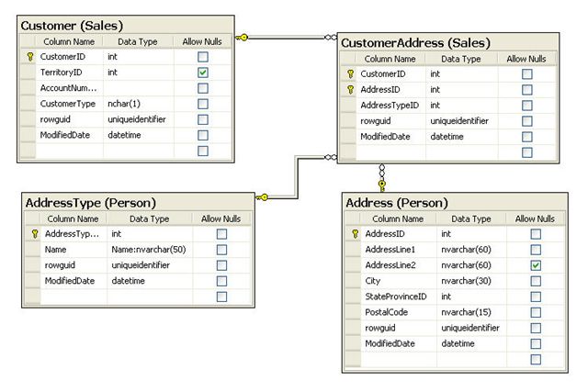Check Allow Nulls for AddressTypeID in CustomerAddress
Screen dimensions: 588x392
pyautogui.click(x=526, y=106)
